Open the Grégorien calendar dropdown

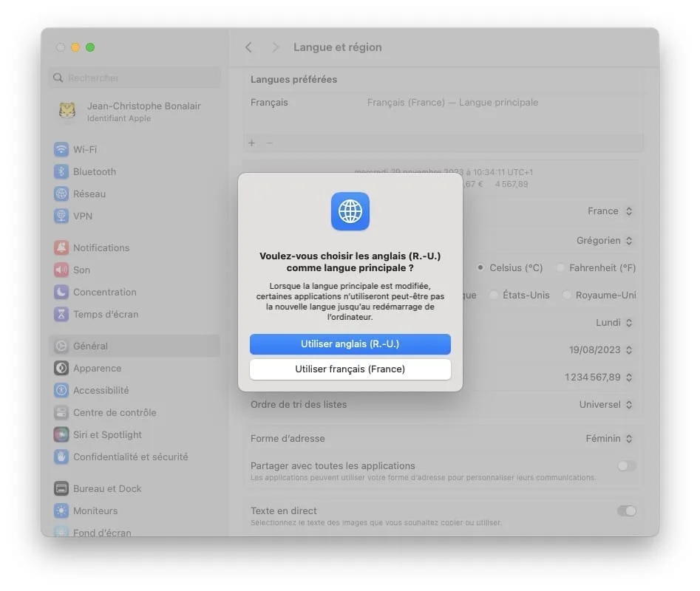tap(605, 240)
